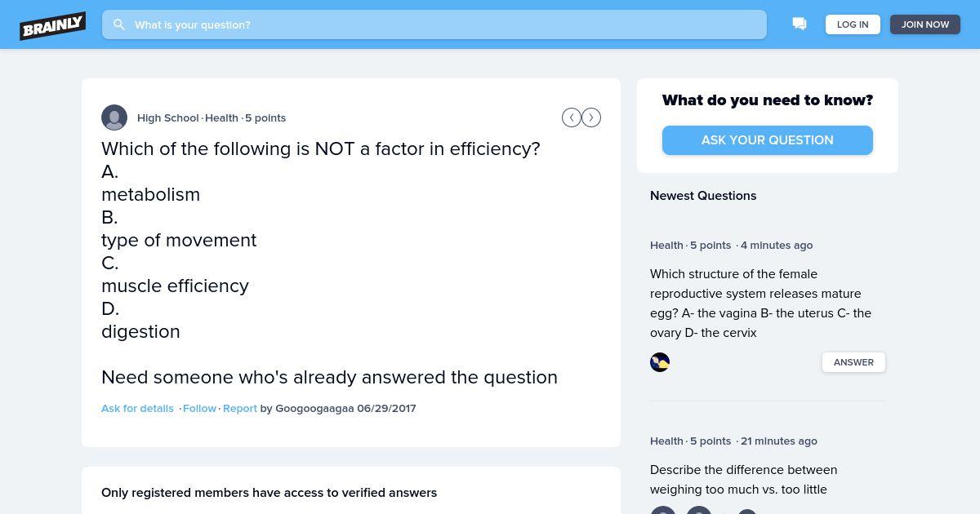The width and height of the screenshot is (980, 514).
Task: Go to previous question arrow
Action: 572,117
